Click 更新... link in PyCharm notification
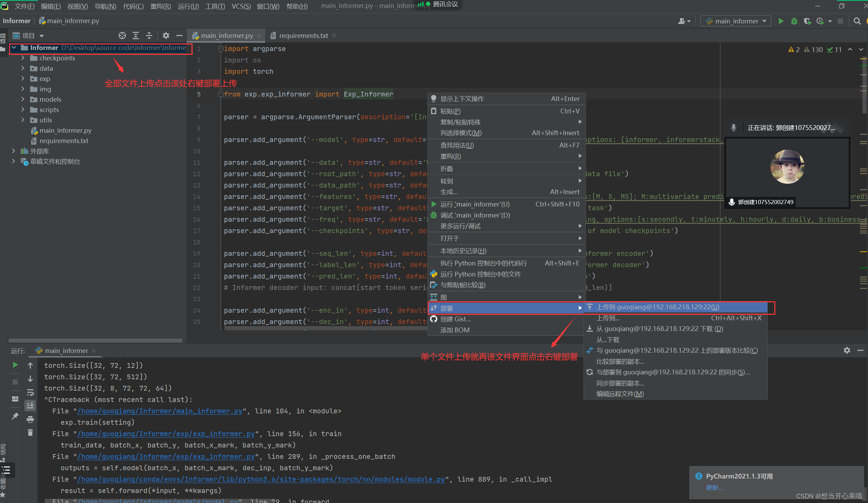This screenshot has width=868, height=503. tap(714, 487)
